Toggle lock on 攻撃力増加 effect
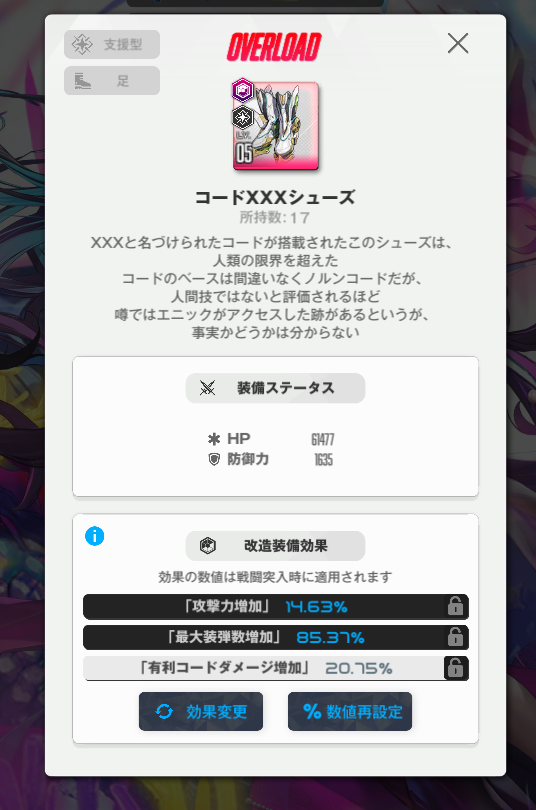The image size is (536, 810). click(x=455, y=606)
